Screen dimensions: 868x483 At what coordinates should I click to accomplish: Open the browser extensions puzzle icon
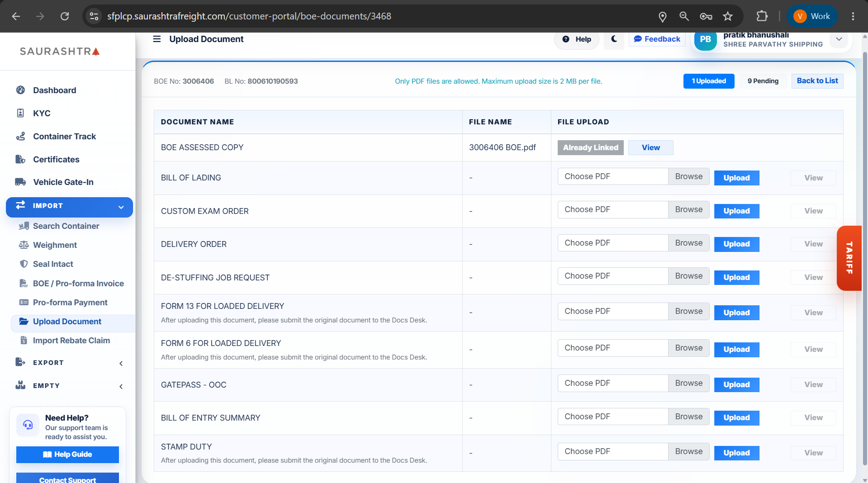(x=762, y=16)
